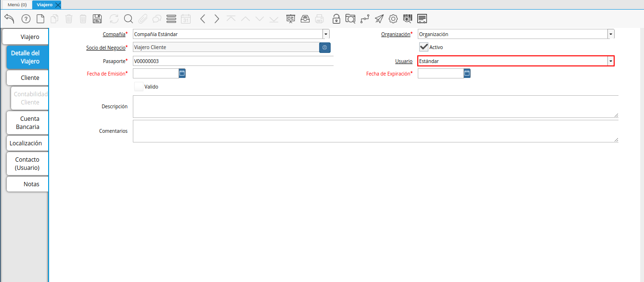Jump to first record icon
Screen dimensions: 644x282
pyautogui.click(x=231, y=19)
